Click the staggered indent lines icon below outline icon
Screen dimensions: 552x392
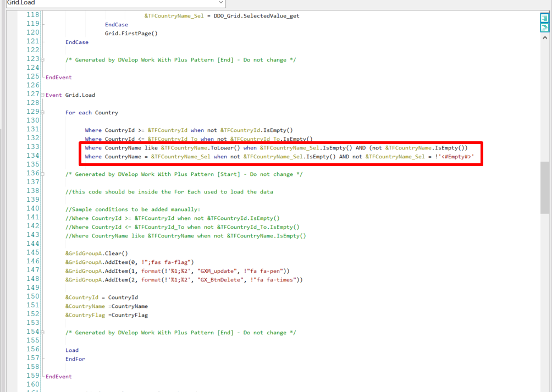pyautogui.click(x=545, y=27)
